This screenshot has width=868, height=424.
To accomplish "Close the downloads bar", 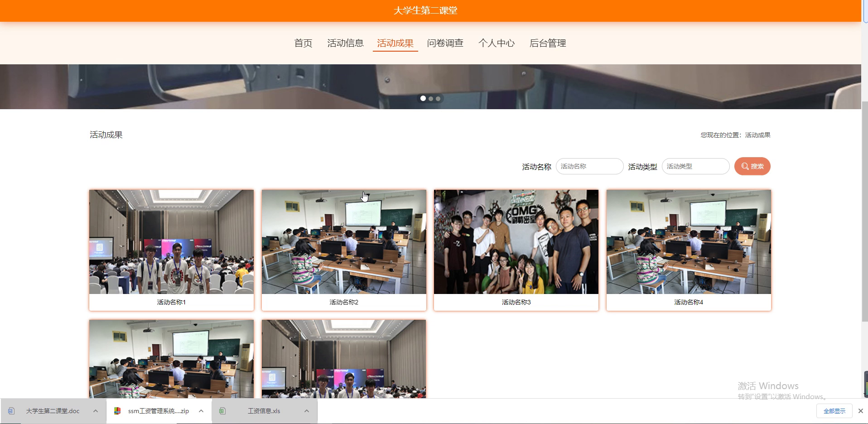I will pyautogui.click(x=860, y=411).
